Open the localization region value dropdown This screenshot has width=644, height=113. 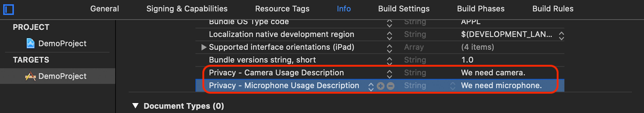[561, 36]
